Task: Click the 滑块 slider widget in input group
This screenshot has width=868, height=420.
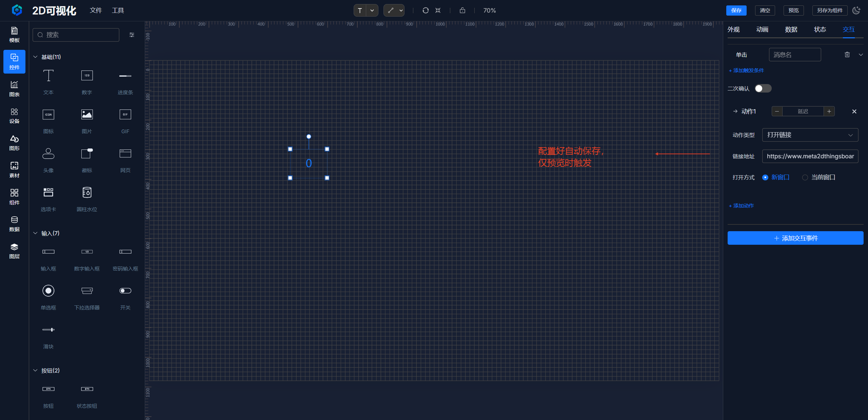Action: [48, 330]
